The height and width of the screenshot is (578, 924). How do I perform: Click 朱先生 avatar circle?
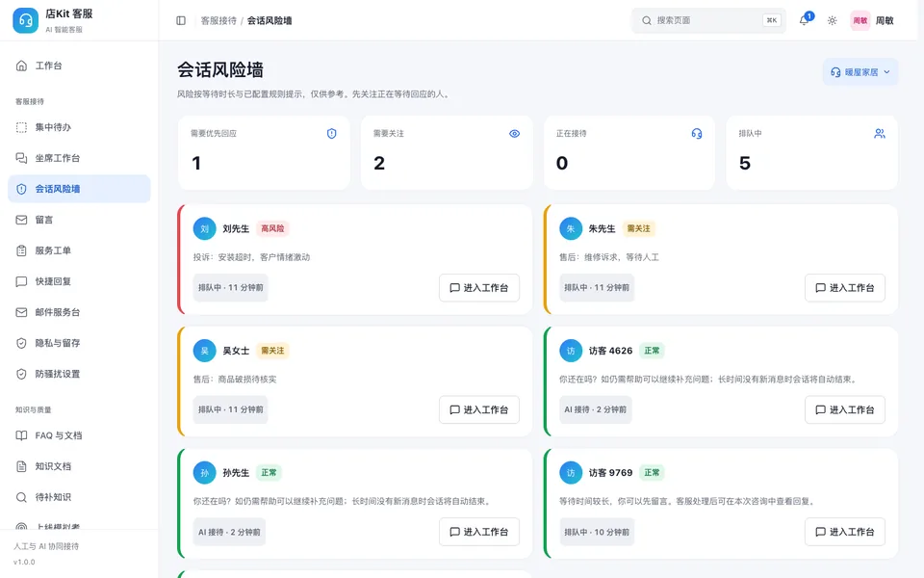(571, 229)
